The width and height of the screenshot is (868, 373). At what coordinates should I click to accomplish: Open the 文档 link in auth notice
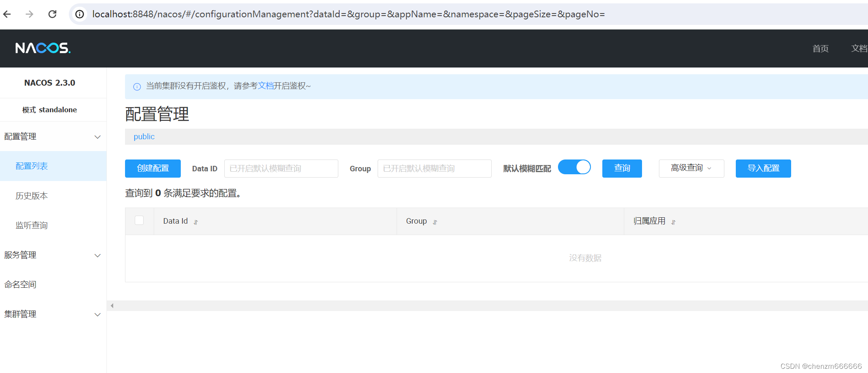[266, 86]
